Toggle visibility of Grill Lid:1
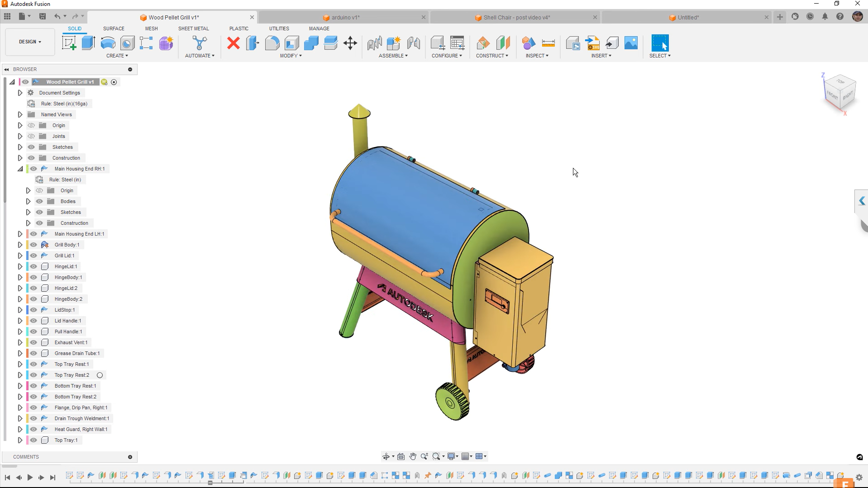Screen dimensions: 868x488 click(33, 256)
